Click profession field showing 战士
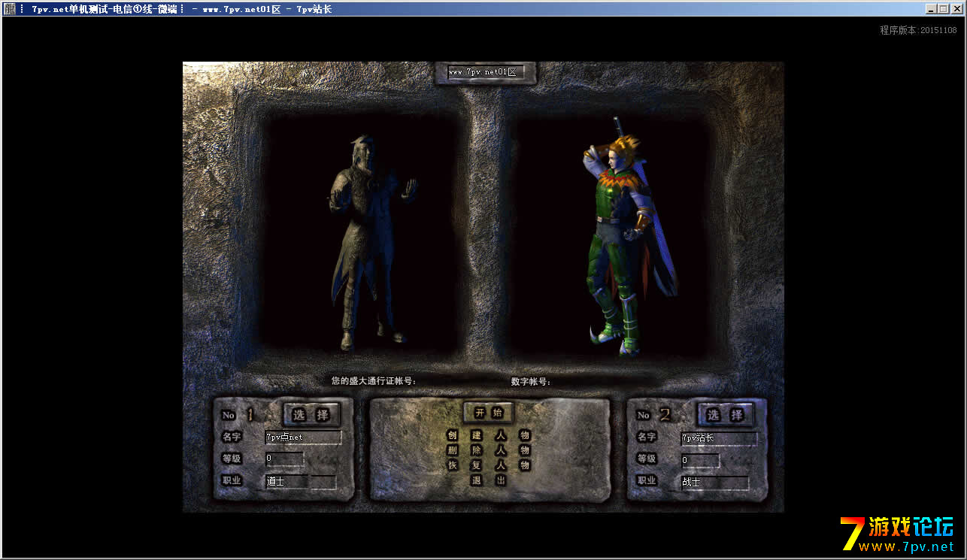Viewport: 967px width, 560px height. 714,483
